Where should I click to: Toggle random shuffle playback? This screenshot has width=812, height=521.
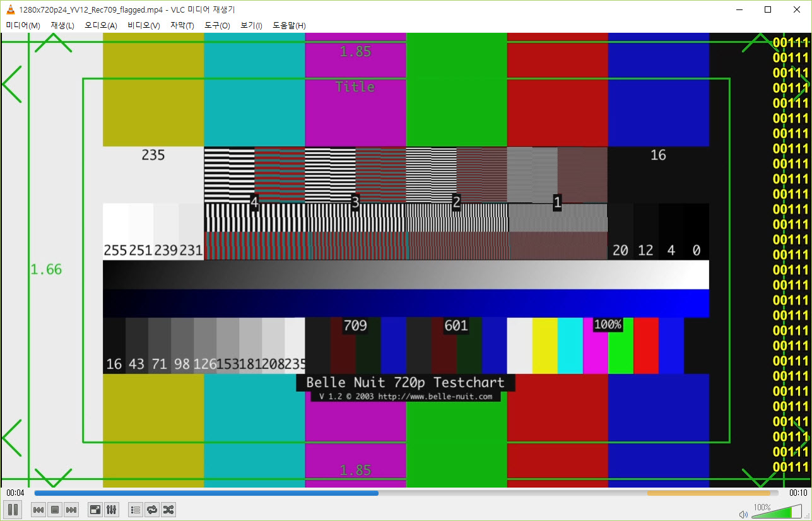pos(168,509)
